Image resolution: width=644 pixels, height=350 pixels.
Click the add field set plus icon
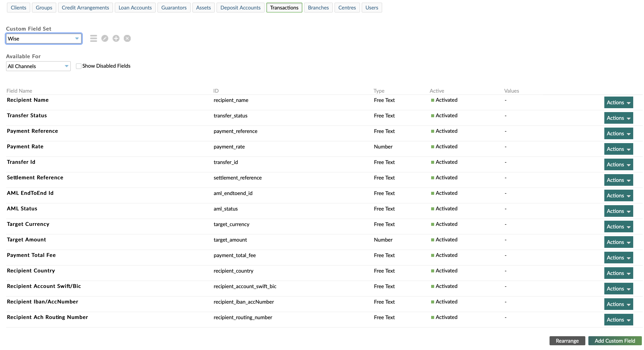(x=116, y=39)
